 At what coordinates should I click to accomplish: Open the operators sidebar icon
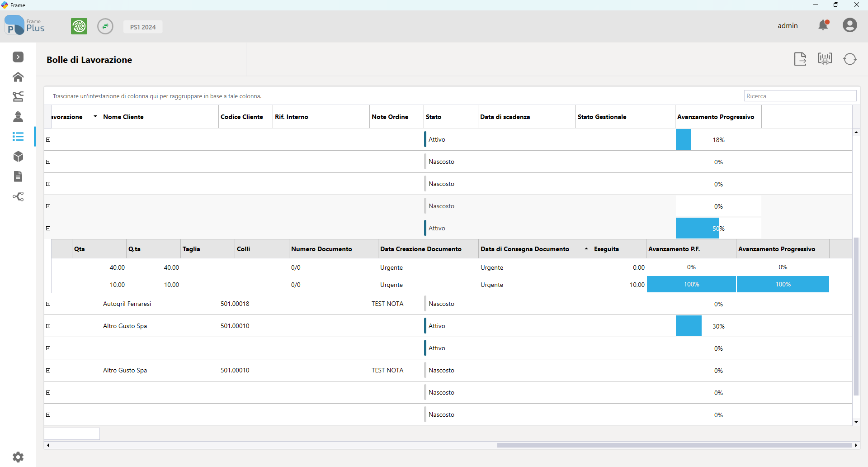(x=18, y=117)
